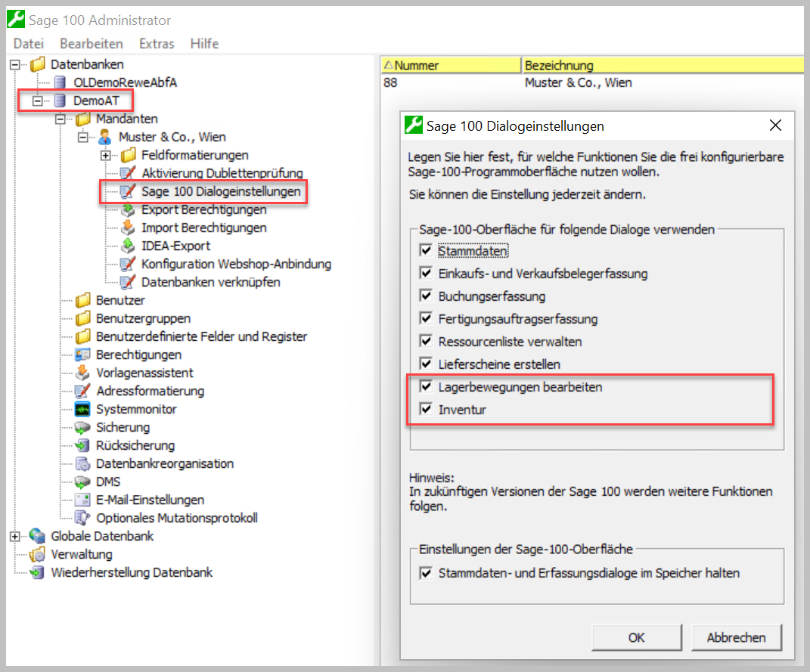Viewport: 810px width, 672px height.
Task: Toggle the Inventur checkbox
Action: point(426,410)
